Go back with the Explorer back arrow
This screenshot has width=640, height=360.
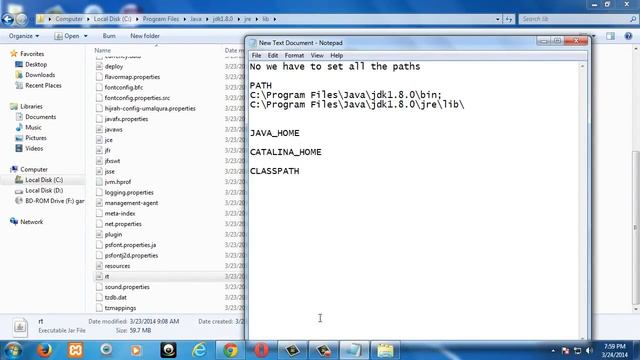[x=8, y=19]
